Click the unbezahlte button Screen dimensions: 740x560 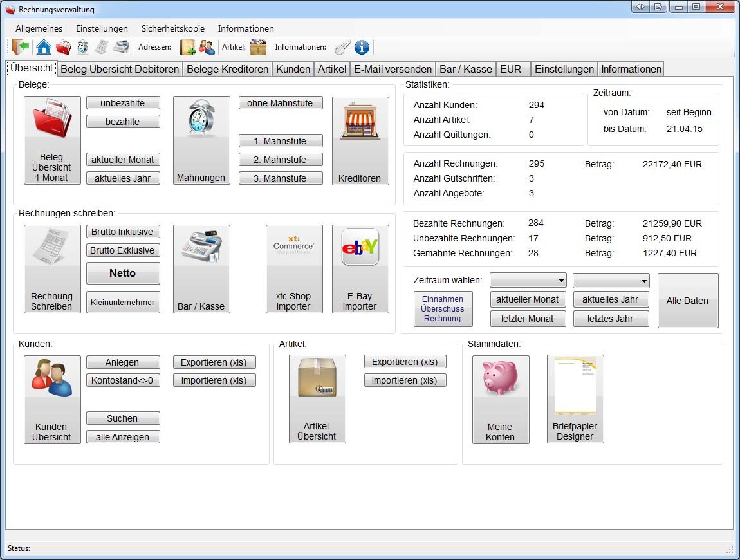tap(122, 103)
